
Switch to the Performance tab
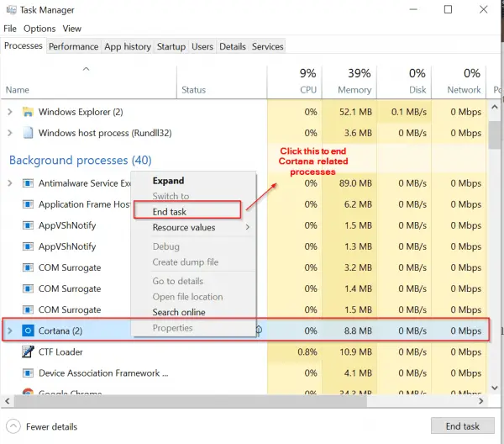coord(74,46)
